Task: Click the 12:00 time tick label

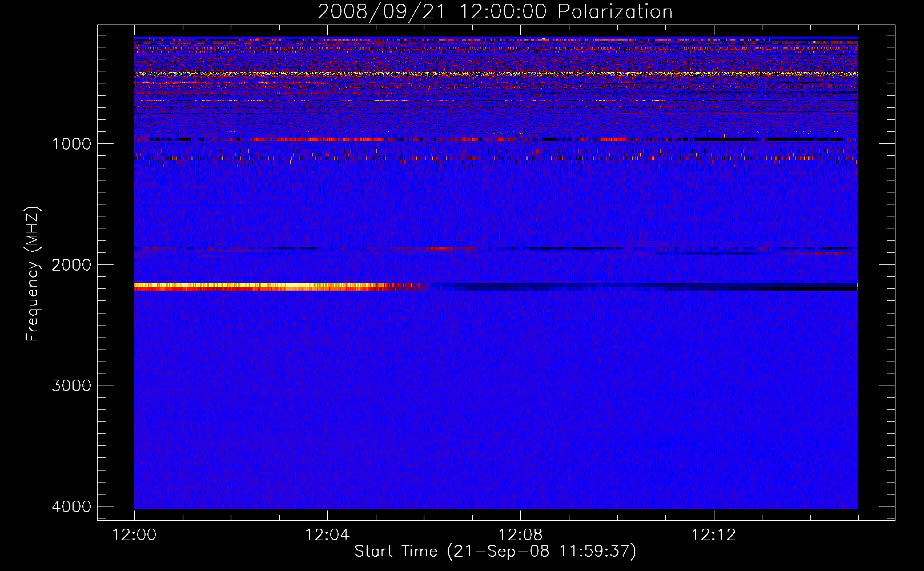Action: (x=134, y=535)
